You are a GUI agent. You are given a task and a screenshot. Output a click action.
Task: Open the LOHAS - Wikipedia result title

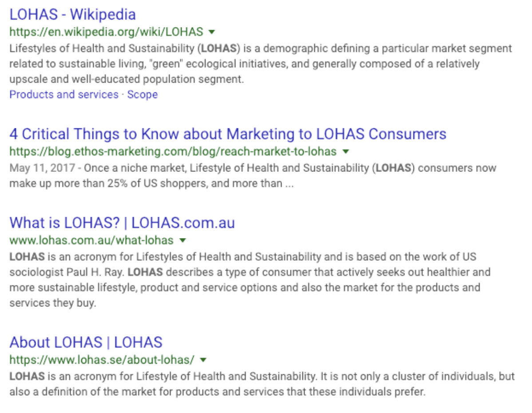[x=73, y=15]
